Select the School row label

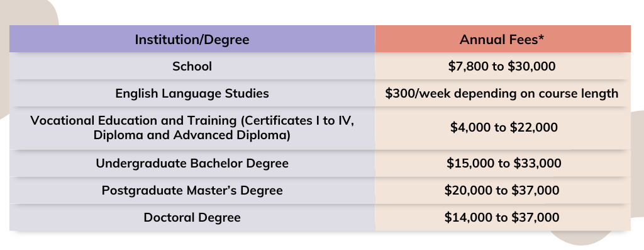192,66
